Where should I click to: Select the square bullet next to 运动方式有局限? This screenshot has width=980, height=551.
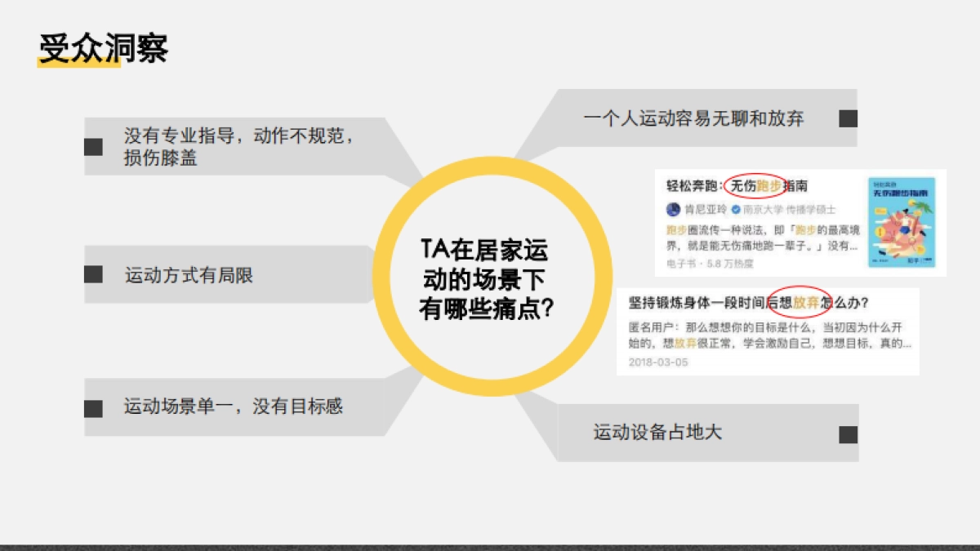(x=93, y=275)
